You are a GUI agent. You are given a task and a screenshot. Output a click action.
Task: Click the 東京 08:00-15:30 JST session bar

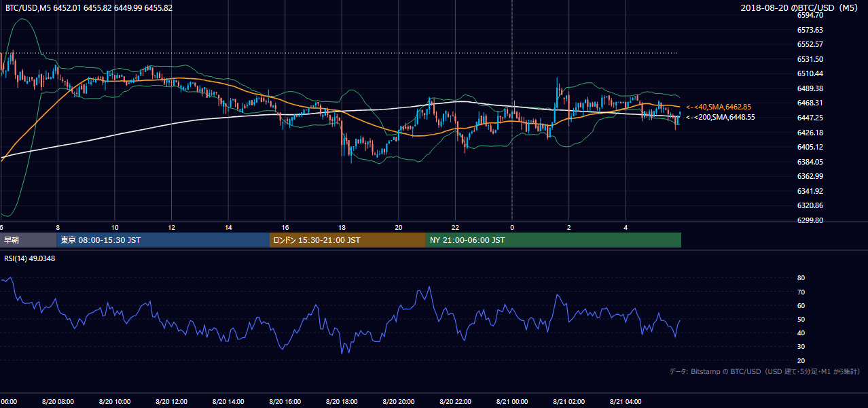tap(164, 240)
